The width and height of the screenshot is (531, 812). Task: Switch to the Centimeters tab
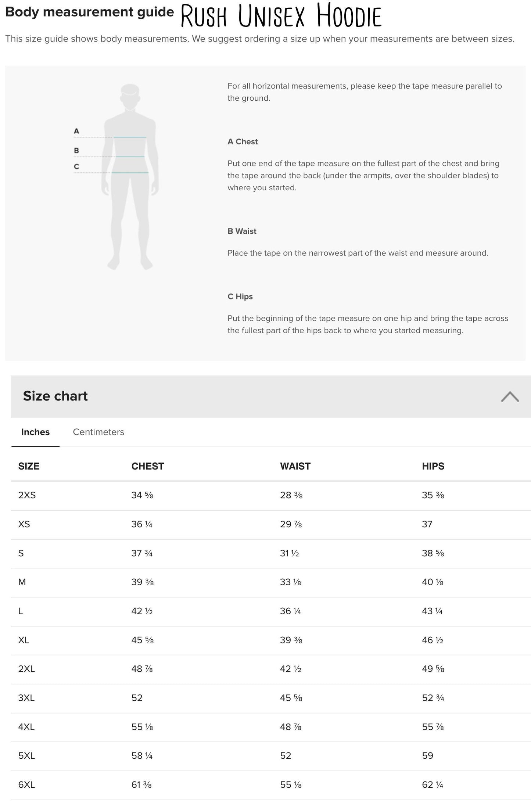tap(98, 432)
